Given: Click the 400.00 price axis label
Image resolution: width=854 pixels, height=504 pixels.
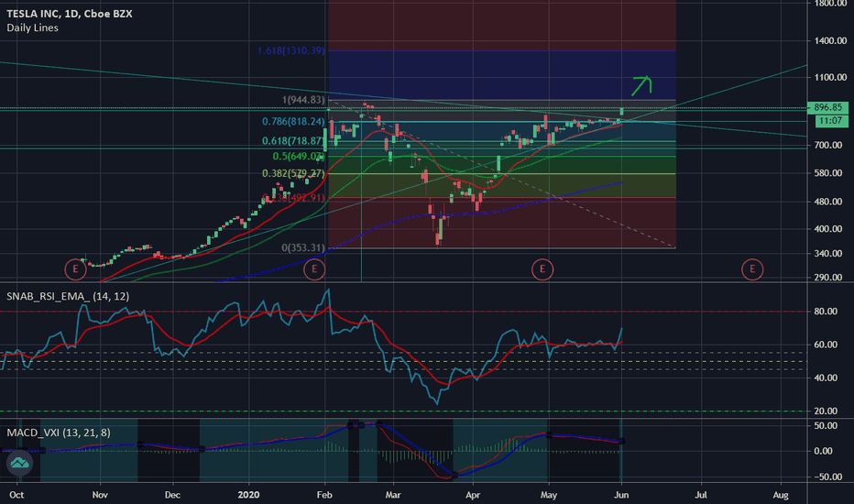Looking at the screenshot, I should tap(828, 229).
